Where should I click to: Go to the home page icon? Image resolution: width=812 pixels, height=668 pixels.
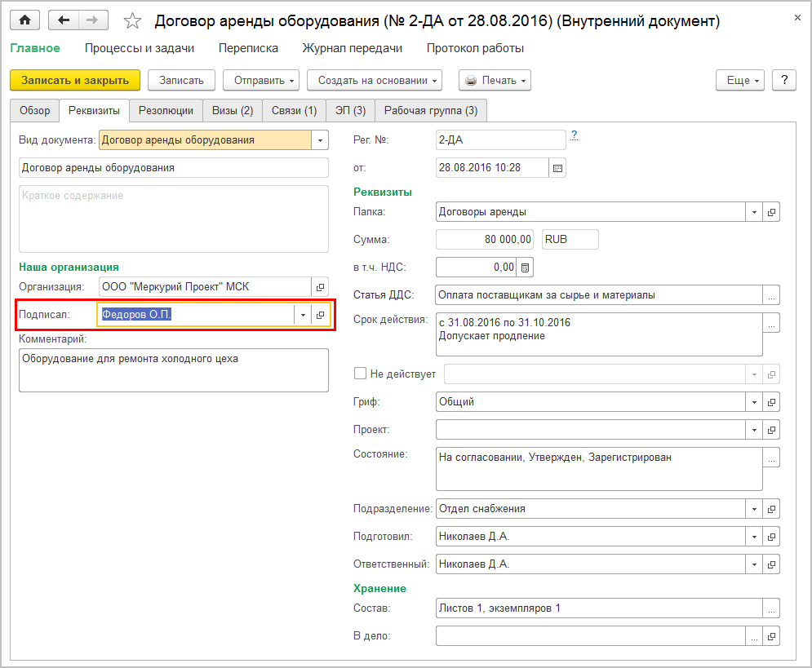tap(24, 20)
